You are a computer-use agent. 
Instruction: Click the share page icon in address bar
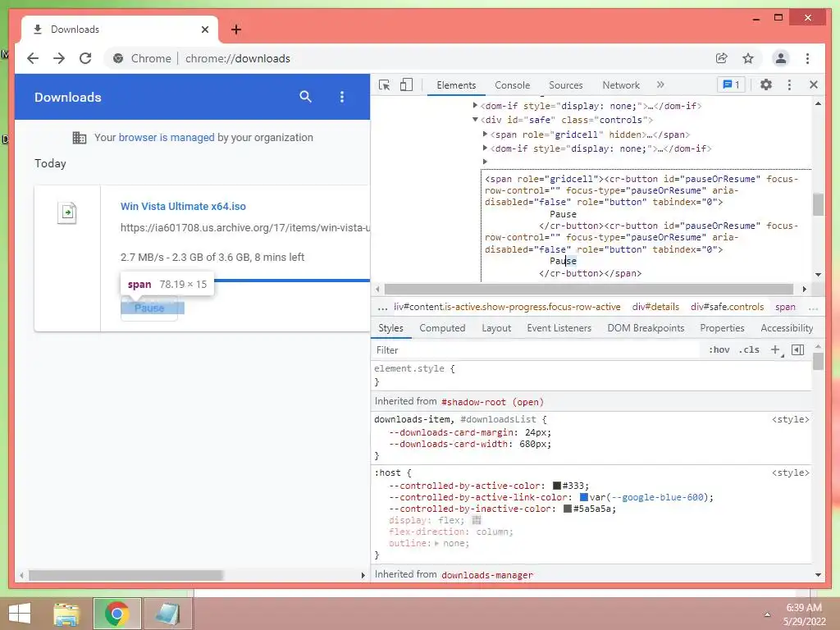tap(722, 58)
